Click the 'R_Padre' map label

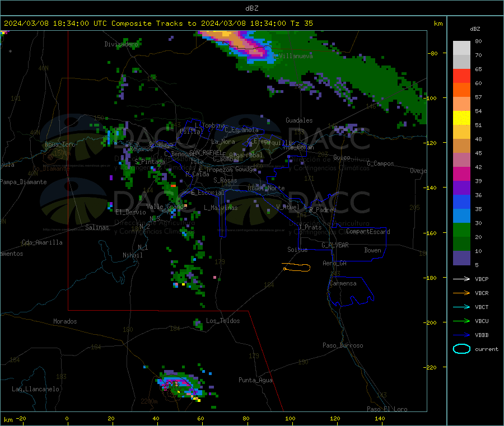[320, 210]
